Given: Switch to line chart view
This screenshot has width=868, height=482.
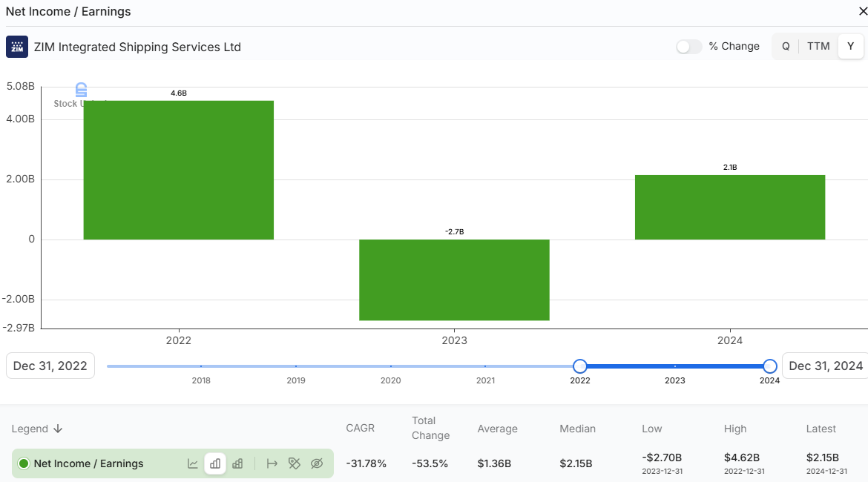Looking at the screenshot, I should pos(193,463).
